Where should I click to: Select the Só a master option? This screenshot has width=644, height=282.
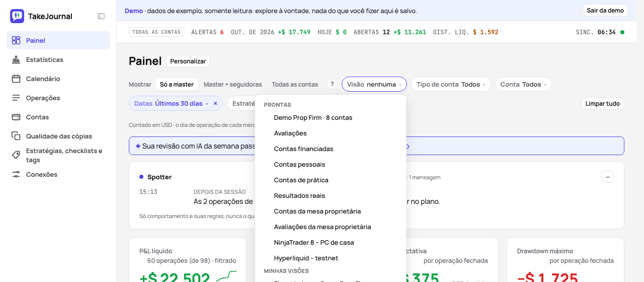[177, 84]
